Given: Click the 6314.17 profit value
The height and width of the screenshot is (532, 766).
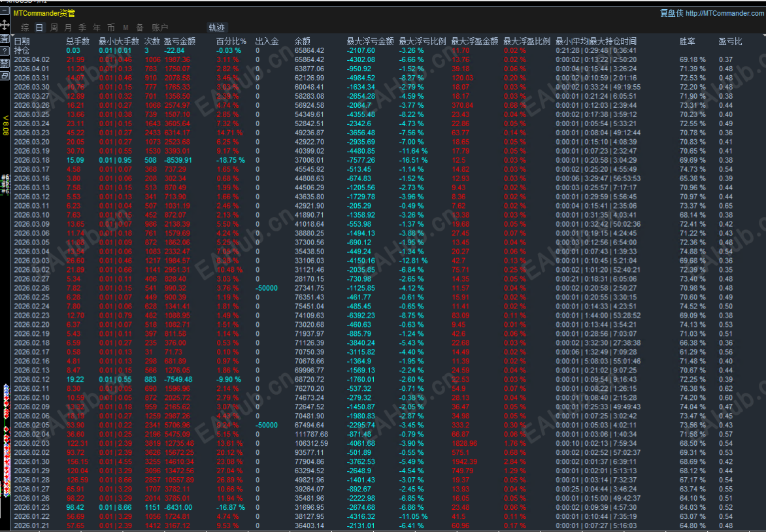Looking at the screenshot, I should coord(177,133).
